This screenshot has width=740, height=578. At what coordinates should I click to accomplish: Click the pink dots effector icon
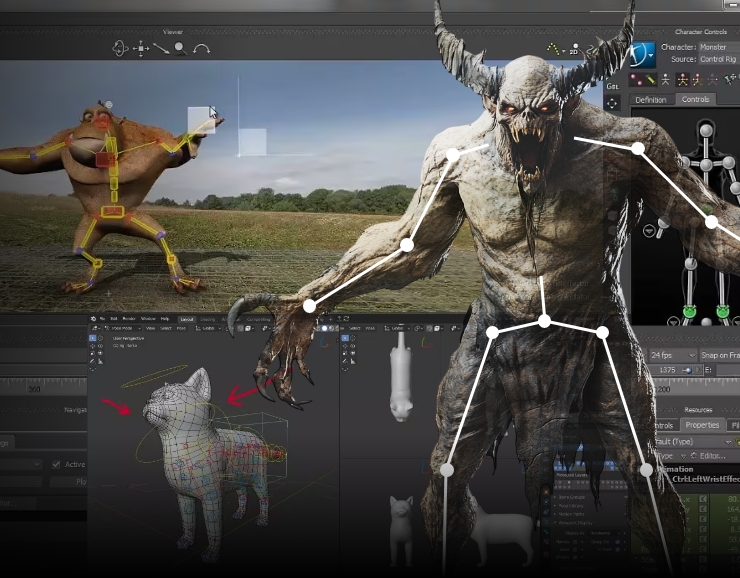point(636,79)
